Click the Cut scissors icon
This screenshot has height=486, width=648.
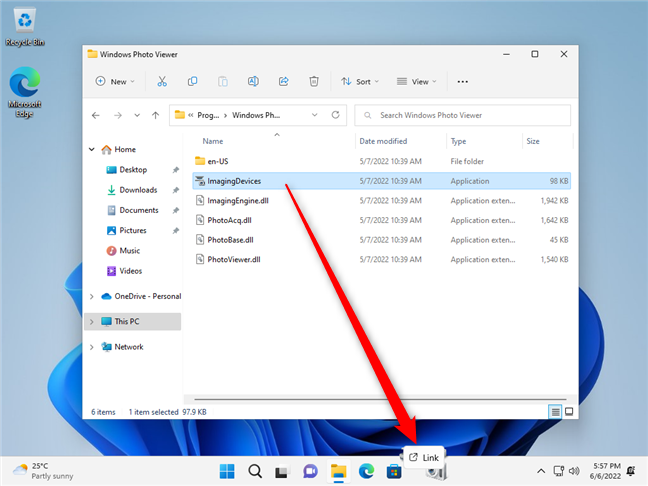click(x=162, y=81)
